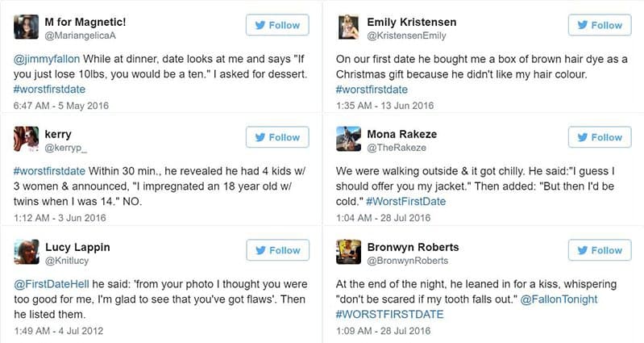The image size is (644, 343).
Task: Follow Mona Rakeze's account
Action: point(599,137)
